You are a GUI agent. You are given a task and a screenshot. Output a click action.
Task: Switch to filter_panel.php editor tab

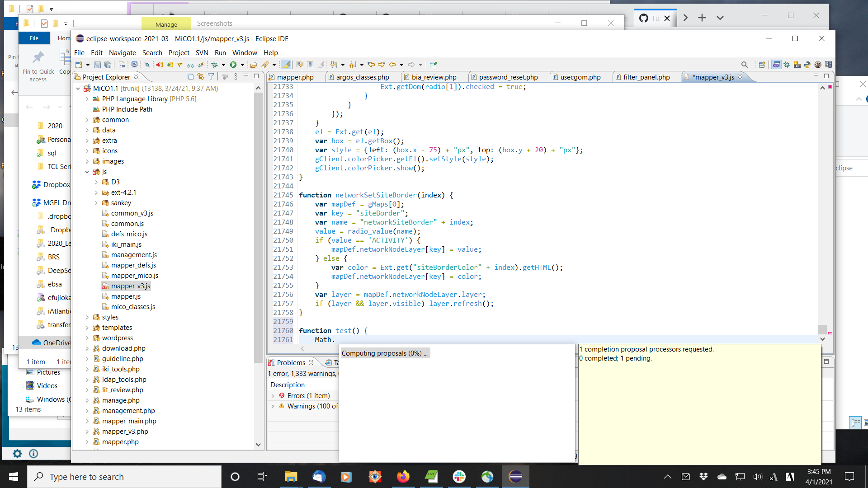click(646, 77)
